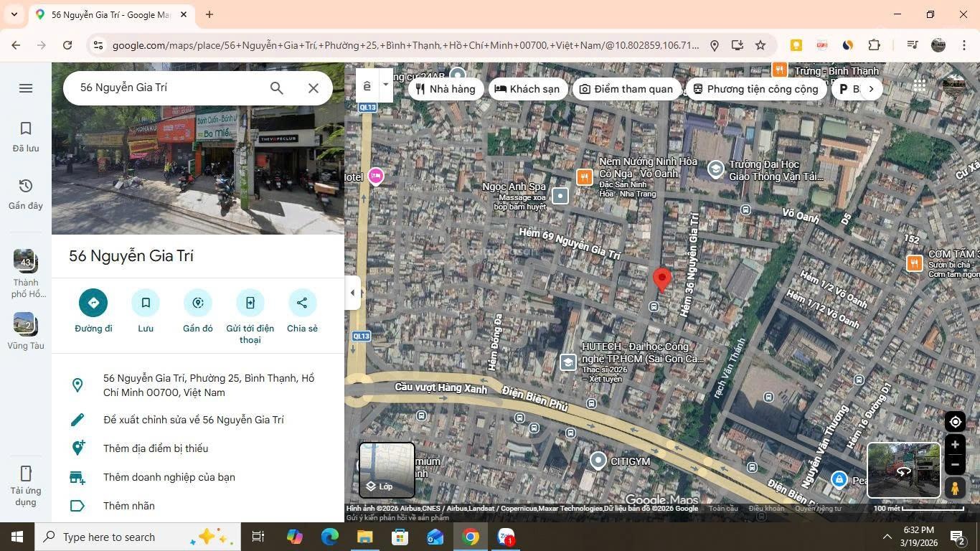This screenshot has width=980, height=551.
Task: Select the Điểm tham quan filter chip
Action: click(626, 89)
